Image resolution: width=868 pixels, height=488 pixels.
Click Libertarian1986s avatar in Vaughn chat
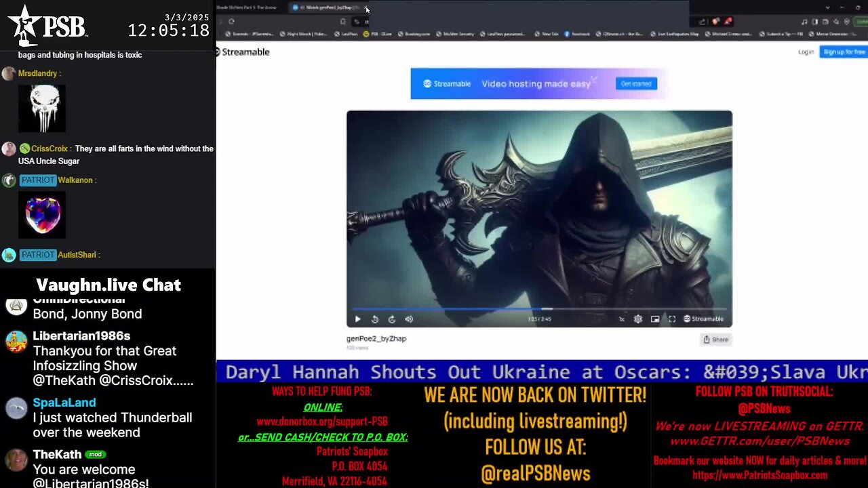[16, 342]
